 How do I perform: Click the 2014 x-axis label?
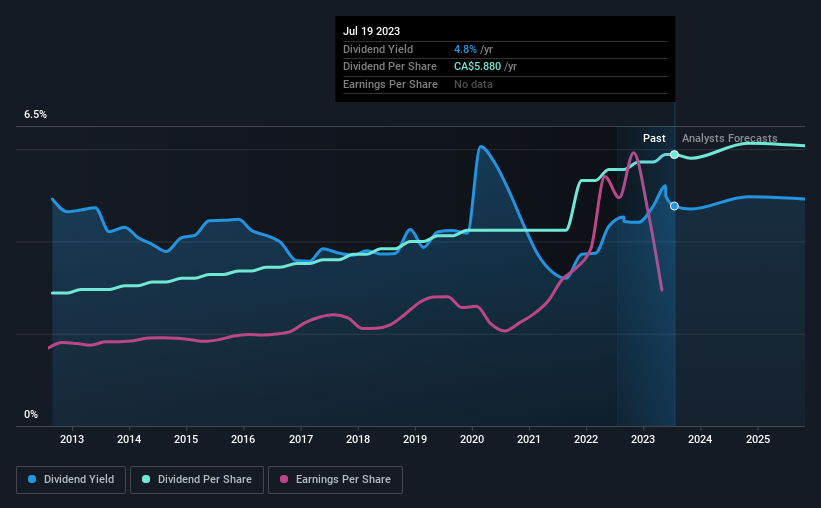(129, 439)
